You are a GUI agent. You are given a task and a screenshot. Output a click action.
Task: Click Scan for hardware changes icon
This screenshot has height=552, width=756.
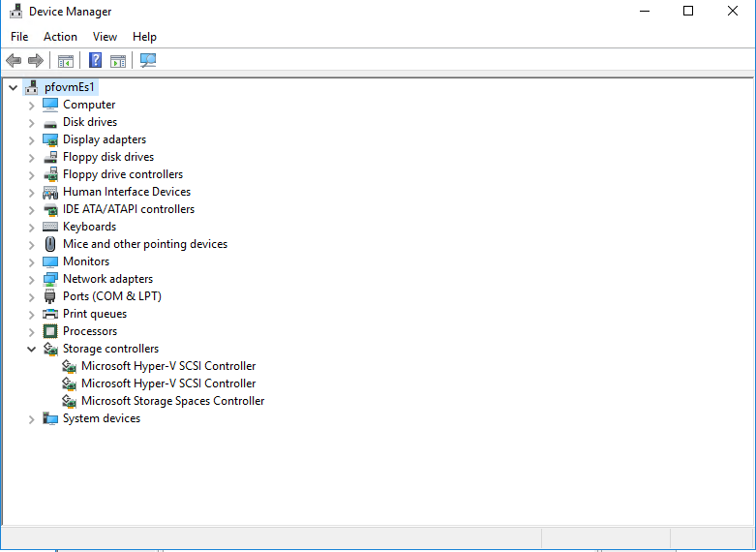[148, 60]
